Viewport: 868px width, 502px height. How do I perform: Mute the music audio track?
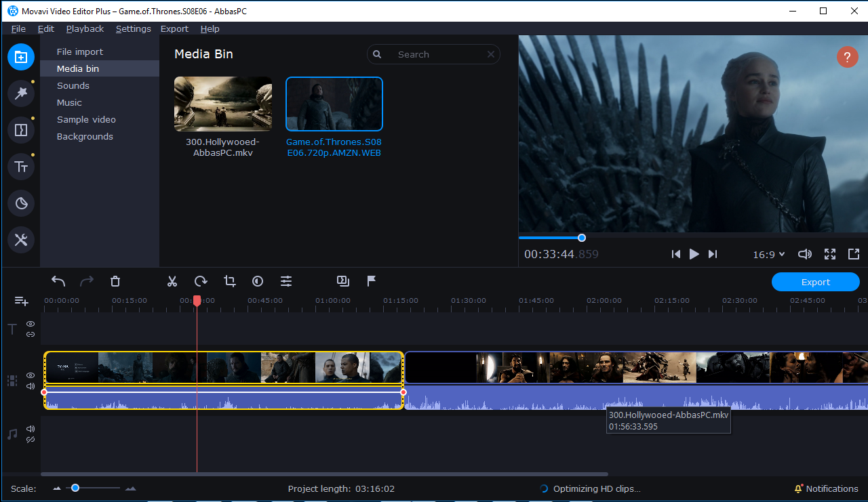pyautogui.click(x=31, y=429)
